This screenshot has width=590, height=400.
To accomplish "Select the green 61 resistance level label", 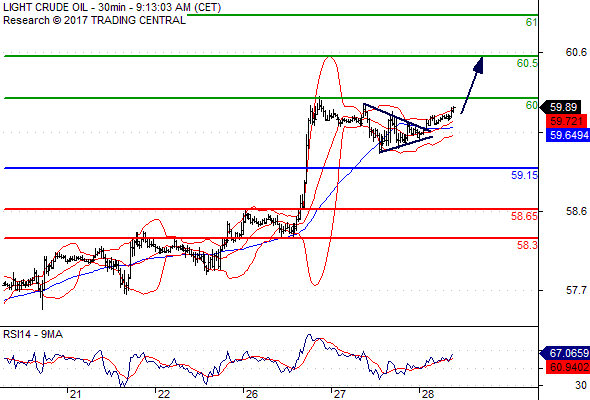I will [531, 23].
